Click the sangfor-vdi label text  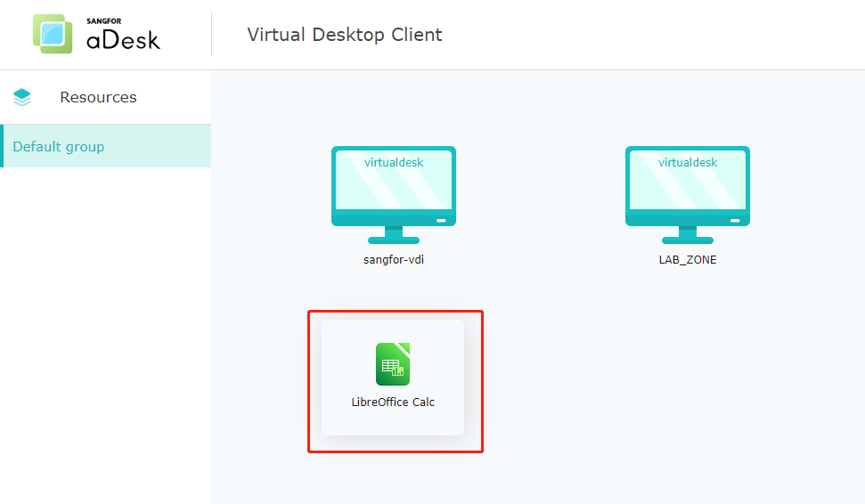[x=394, y=260]
